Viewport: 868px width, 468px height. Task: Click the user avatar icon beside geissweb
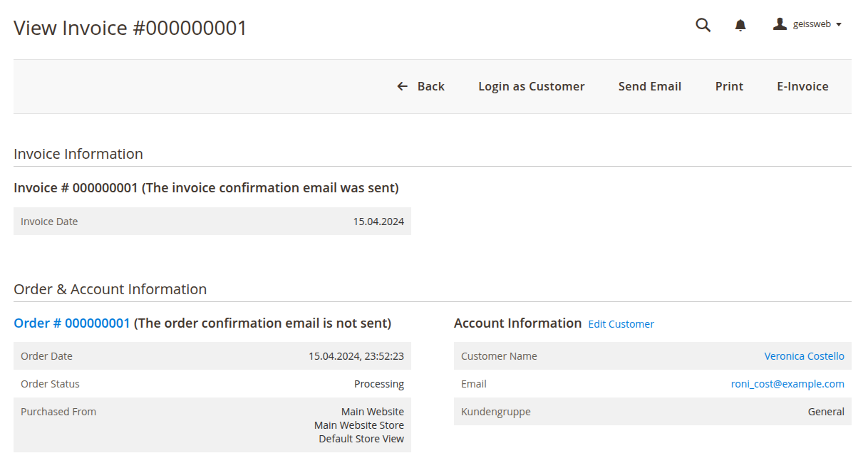(x=780, y=24)
